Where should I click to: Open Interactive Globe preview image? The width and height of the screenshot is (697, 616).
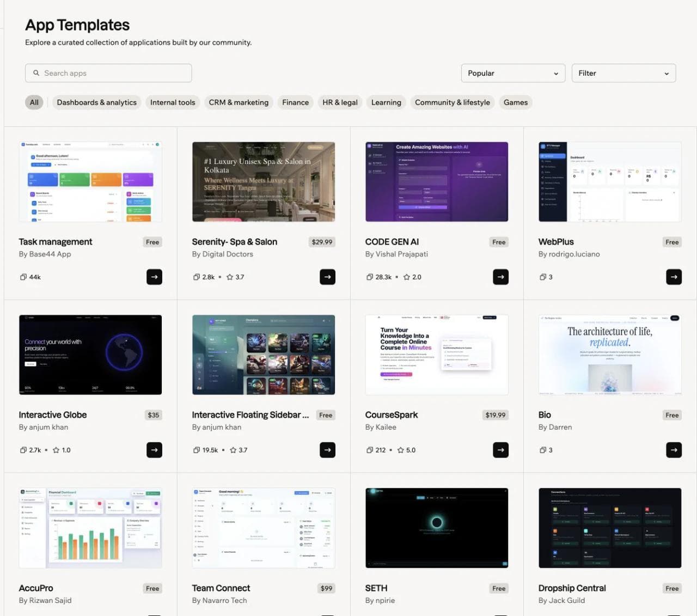90,355
